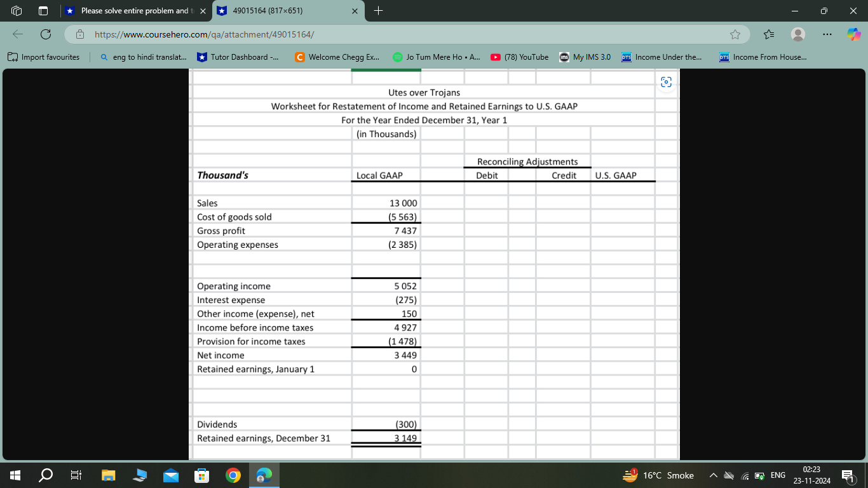Open Tutor Dashboard bookmark

(x=238, y=57)
